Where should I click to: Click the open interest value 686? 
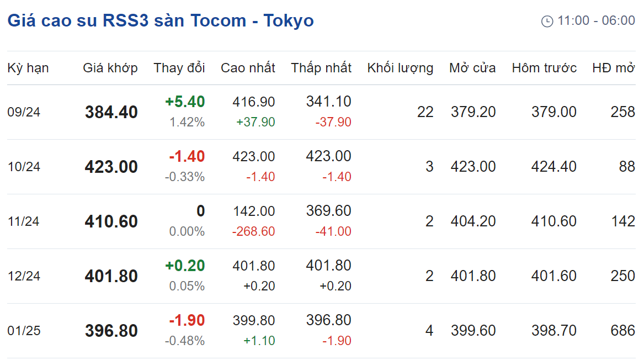(622, 330)
